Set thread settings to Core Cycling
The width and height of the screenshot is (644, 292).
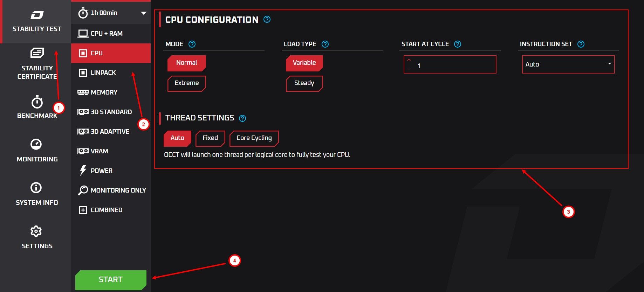coord(254,138)
